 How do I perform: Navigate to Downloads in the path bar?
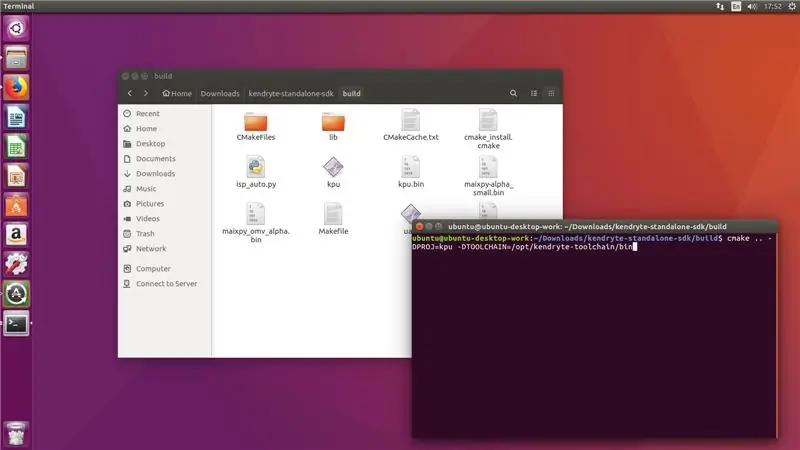[220, 93]
